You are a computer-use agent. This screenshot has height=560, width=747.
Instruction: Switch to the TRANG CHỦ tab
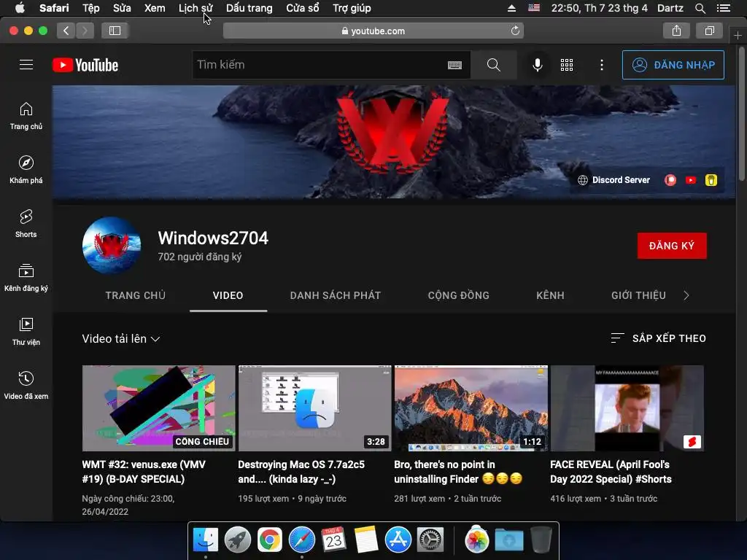(135, 295)
